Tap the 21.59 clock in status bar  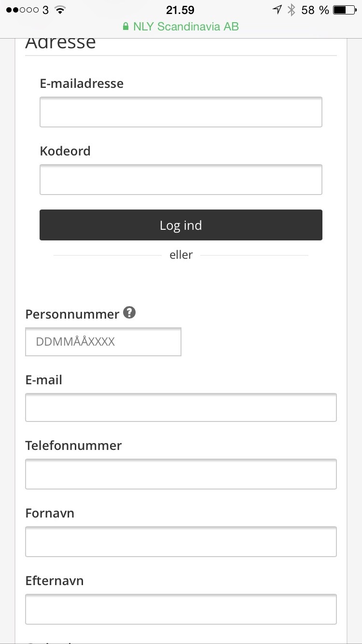(180, 10)
